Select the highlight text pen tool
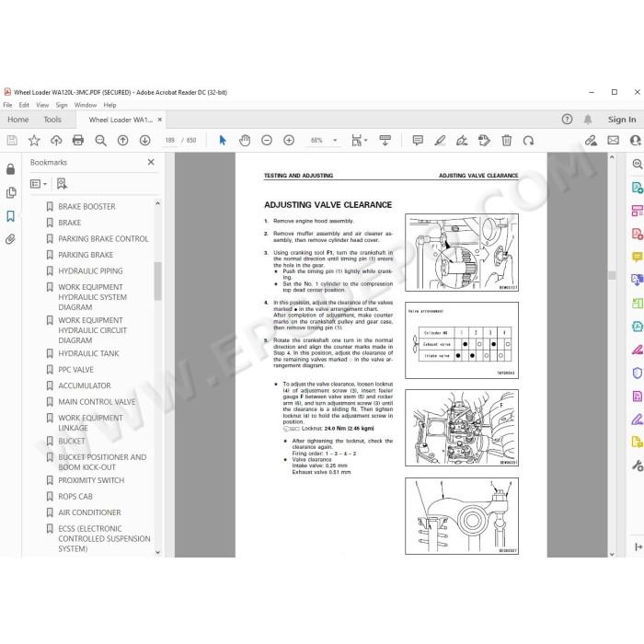644x644 pixels. [x=440, y=141]
